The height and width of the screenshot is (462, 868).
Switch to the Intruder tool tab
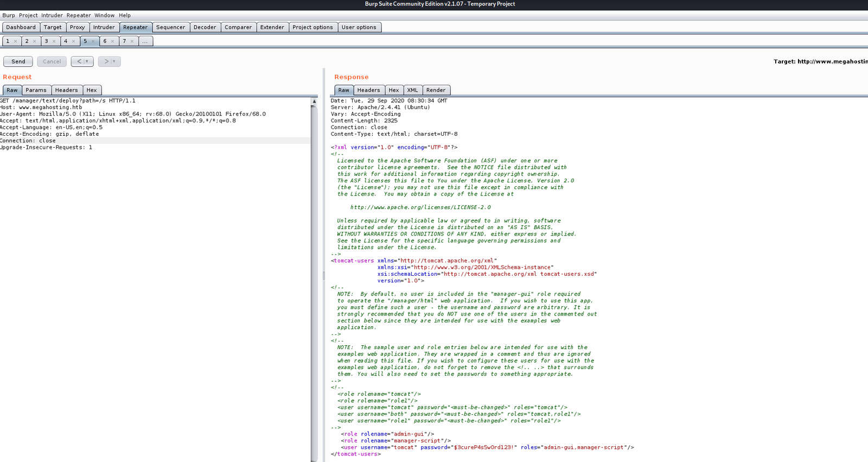click(104, 27)
